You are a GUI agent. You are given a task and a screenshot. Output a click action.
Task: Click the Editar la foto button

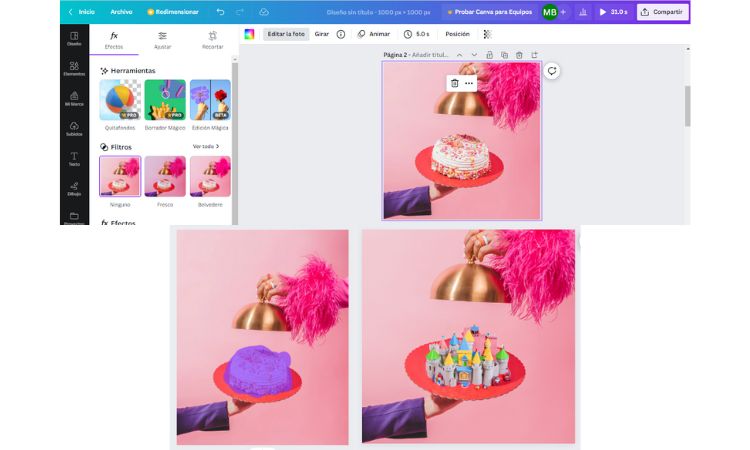click(x=286, y=34)
